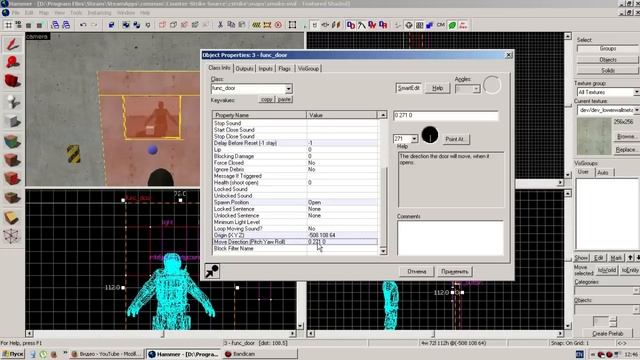Click the Point At button
Viewport: 640px width, 360px height.
point(455,139)
